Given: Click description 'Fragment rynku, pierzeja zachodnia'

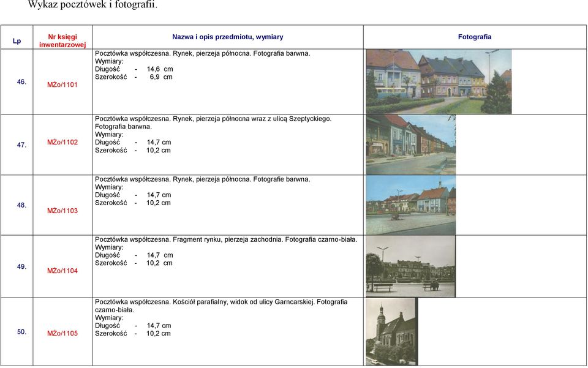Looking at the screenshot, I should (x=227, y=239).
